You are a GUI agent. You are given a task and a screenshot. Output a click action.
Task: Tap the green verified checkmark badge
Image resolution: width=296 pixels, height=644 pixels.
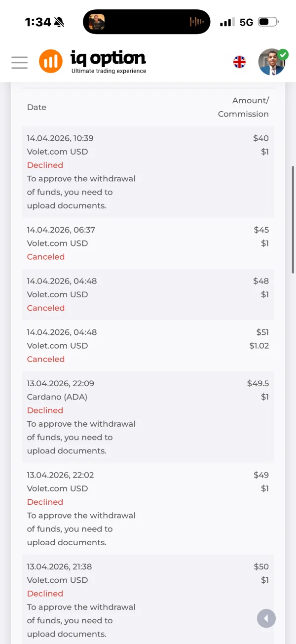pos(283,54)
